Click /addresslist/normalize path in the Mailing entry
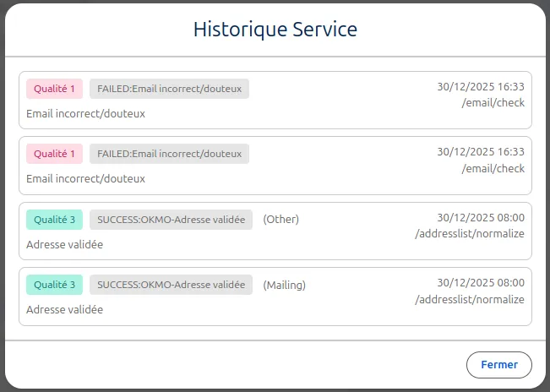 coord(470,300)
